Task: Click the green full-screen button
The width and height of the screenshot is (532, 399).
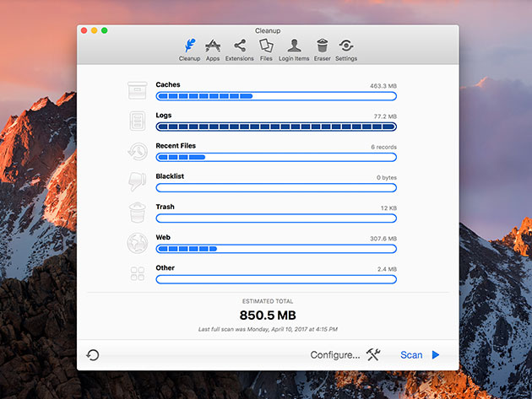Action: [x=105, y=30]
